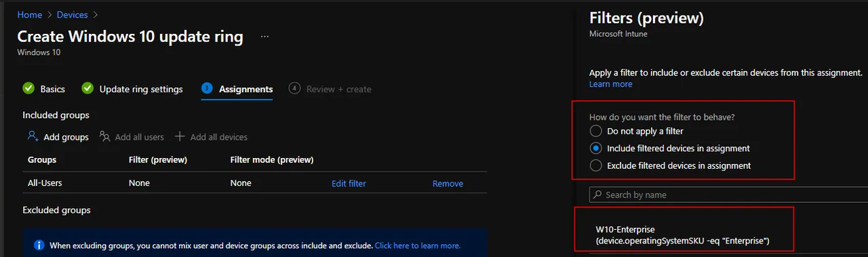
Task: Click Edit filter for All-Users
Action: [349, 183]
